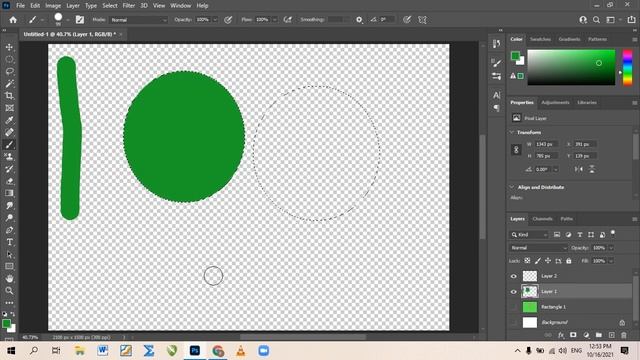Viewport: 640px width, 360px height.
Task: Open the Flow slider arrow
Action: [275, 20]
